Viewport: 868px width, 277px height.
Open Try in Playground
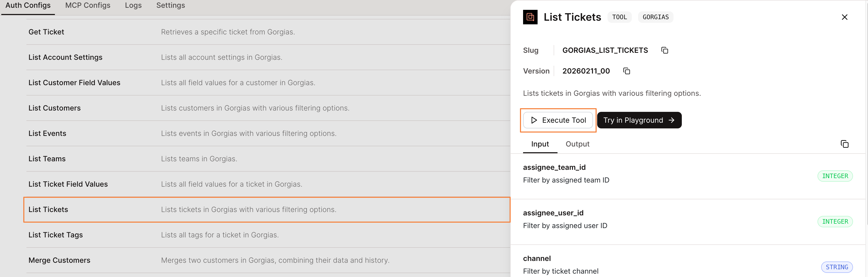pos(639,120)
